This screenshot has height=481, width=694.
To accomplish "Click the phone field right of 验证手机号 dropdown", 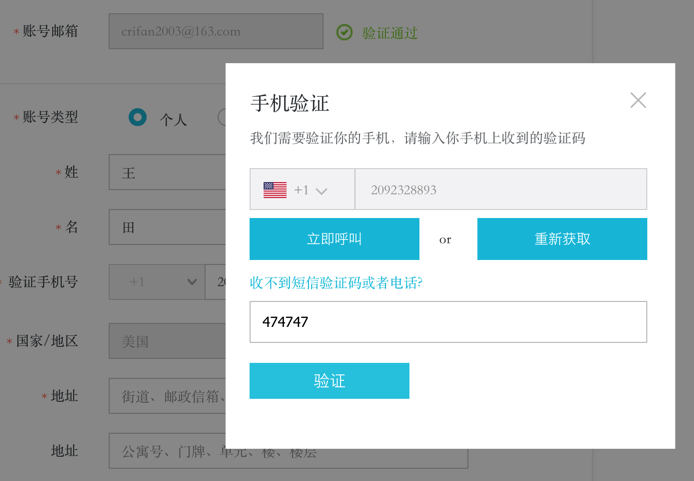I will (x=215, y=282).
